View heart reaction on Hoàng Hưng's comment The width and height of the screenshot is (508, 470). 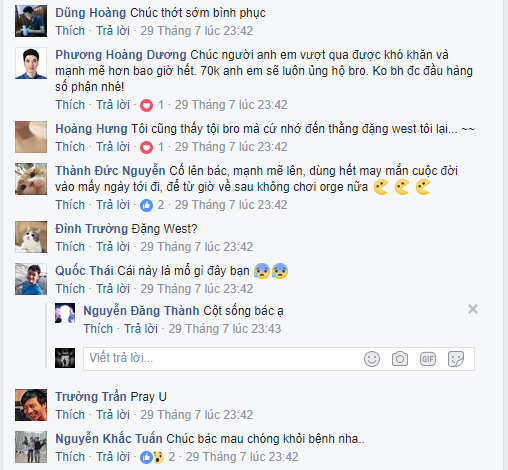[152, 147]
